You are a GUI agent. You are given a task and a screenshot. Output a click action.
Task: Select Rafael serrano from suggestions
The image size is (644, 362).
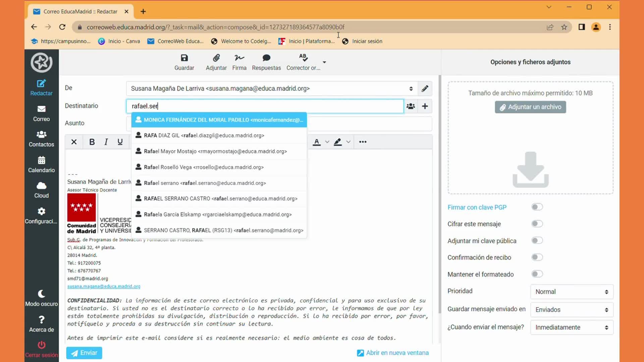coord(205,183)
